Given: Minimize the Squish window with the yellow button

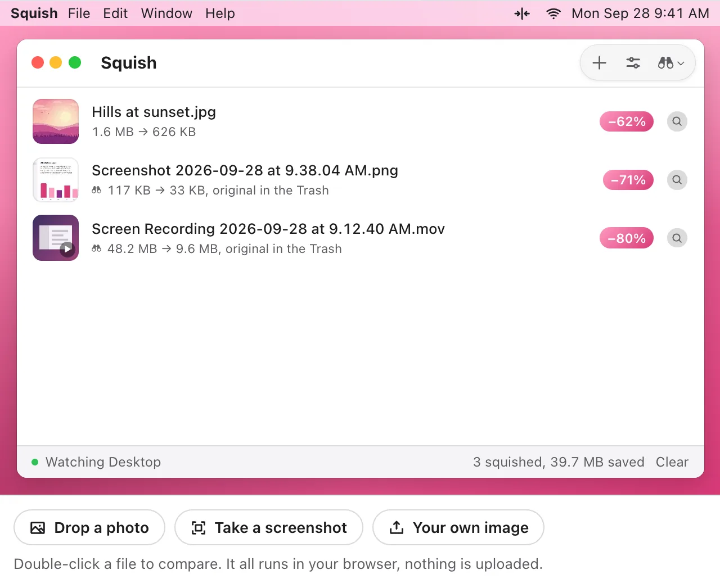Looking at the screenshot, I should [56, 62].
